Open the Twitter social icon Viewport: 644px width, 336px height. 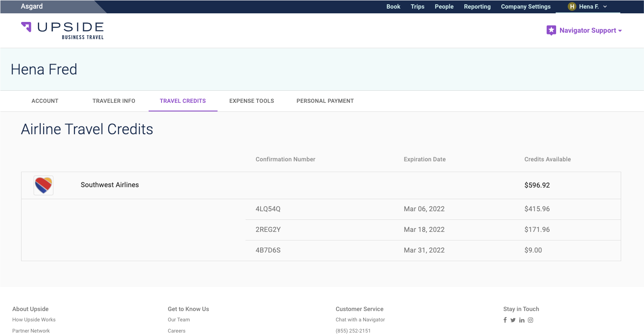(513, 320)
